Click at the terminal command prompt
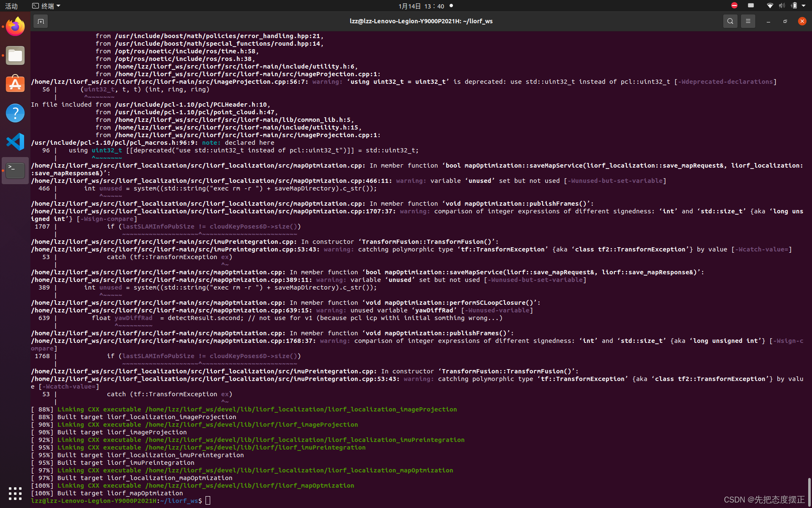Screen dimensions: 812x508 208,501
